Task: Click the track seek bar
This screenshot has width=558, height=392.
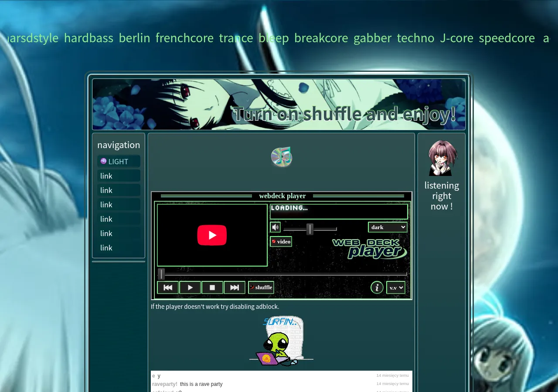Action: (282, 274)
